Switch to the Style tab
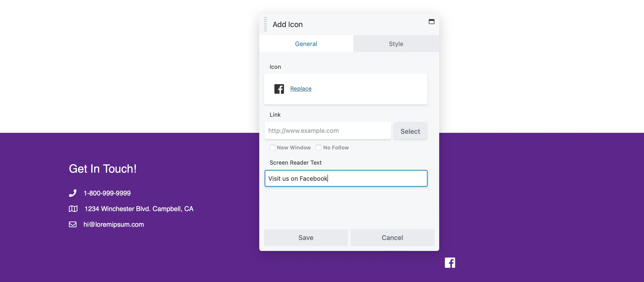The image size is (644, 282). tap(396, 44)
